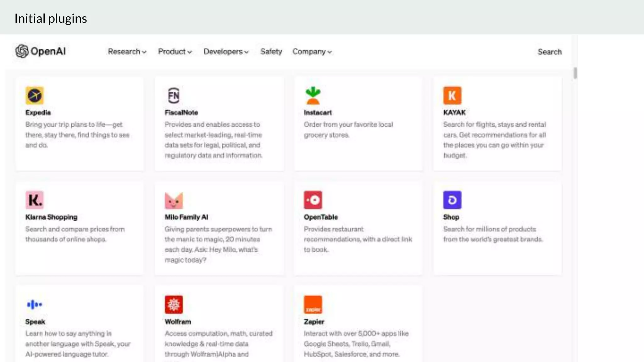Screen dimensions: 644x362
Task: Click text 'Interact with over 5,000+ apps like'
Action: point(356,333)
